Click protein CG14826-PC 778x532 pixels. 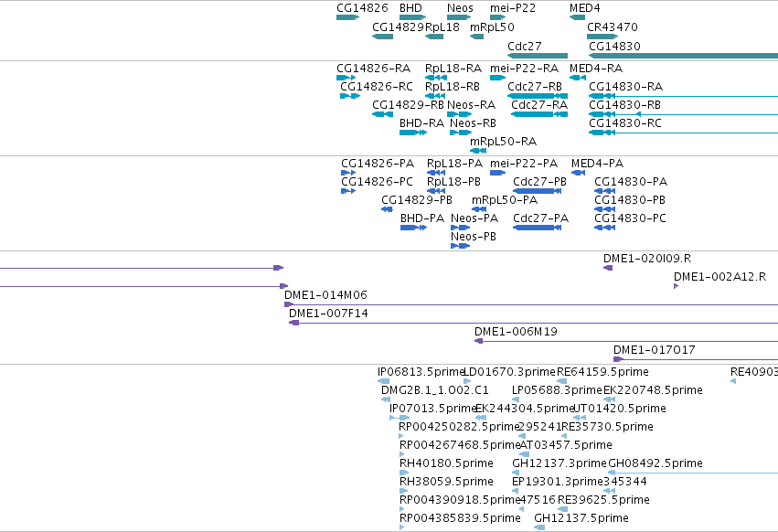(x=348, y=191)
